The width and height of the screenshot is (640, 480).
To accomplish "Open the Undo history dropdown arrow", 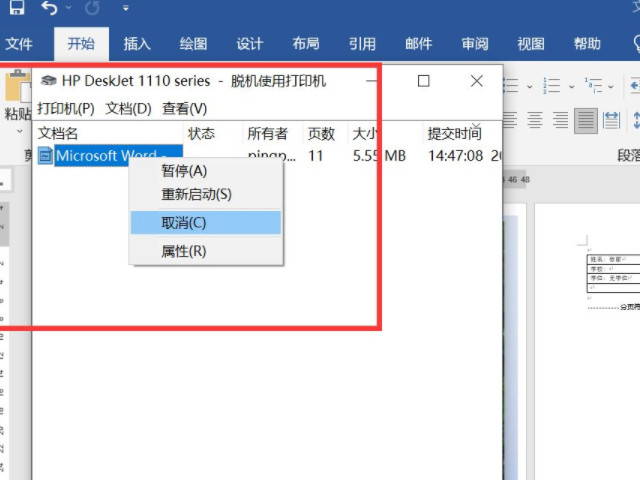I will (x=69, y=7).
